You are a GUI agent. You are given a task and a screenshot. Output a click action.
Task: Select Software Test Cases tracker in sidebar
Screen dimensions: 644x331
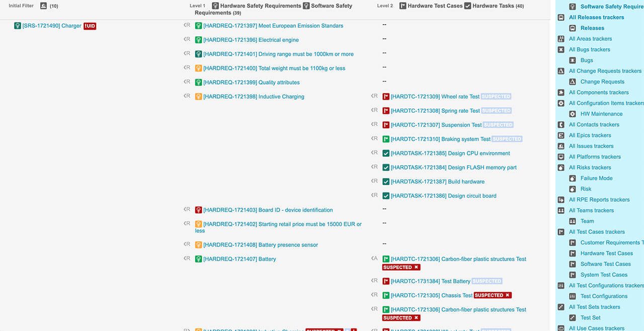coord(605,264)
